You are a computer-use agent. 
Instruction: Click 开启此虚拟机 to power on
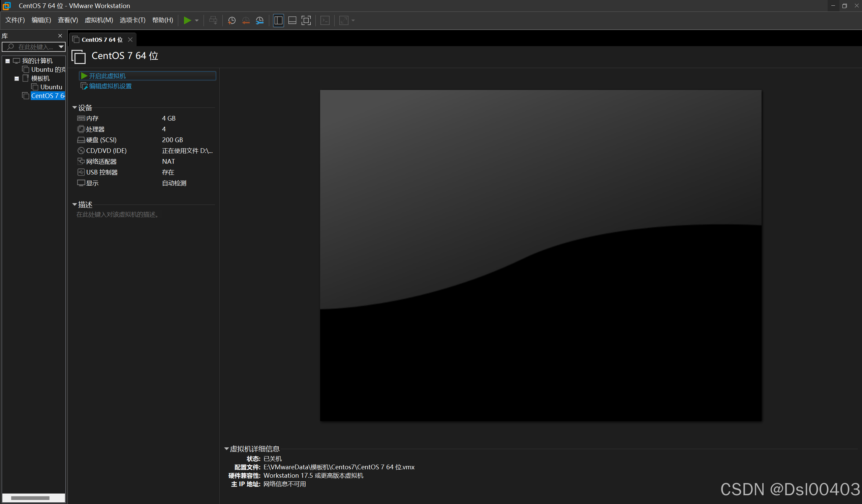coord(147,76)
